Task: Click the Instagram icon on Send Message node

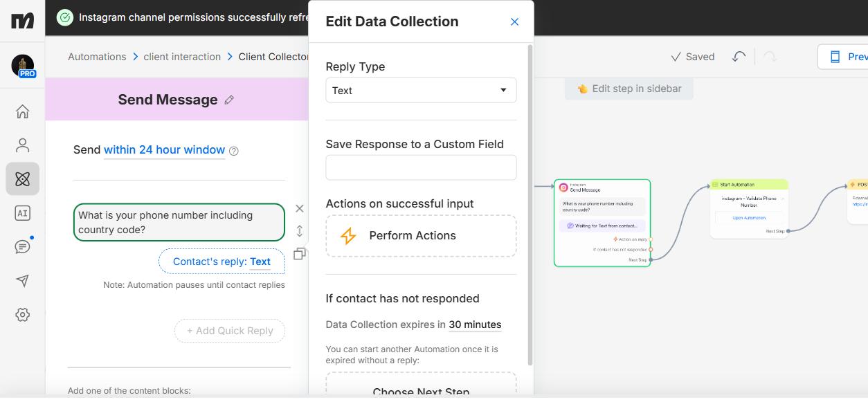Action: coord(563,188)
